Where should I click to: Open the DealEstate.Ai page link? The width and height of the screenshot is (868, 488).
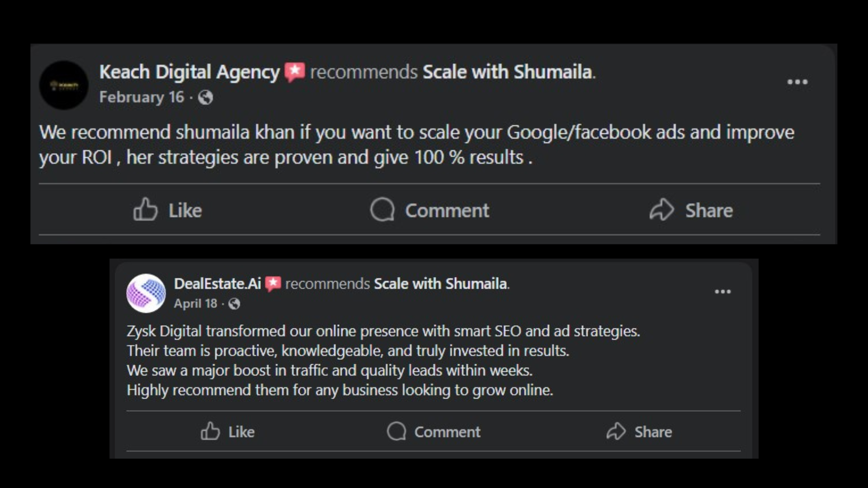coord(217,284)
